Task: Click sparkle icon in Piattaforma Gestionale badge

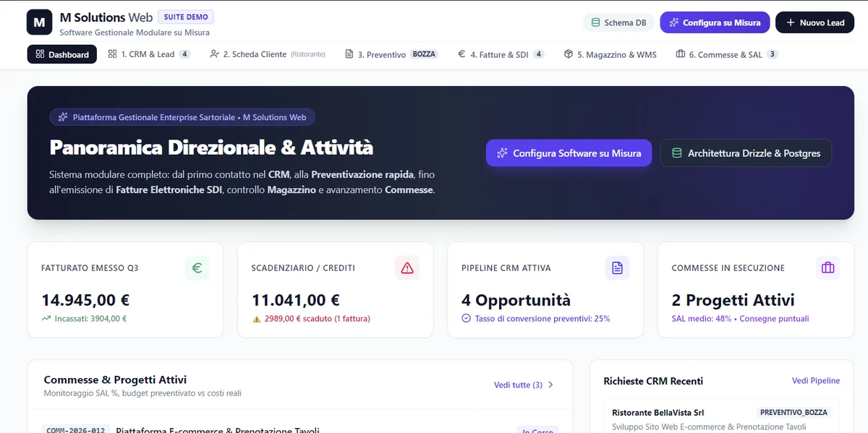Action: (63, 117)
